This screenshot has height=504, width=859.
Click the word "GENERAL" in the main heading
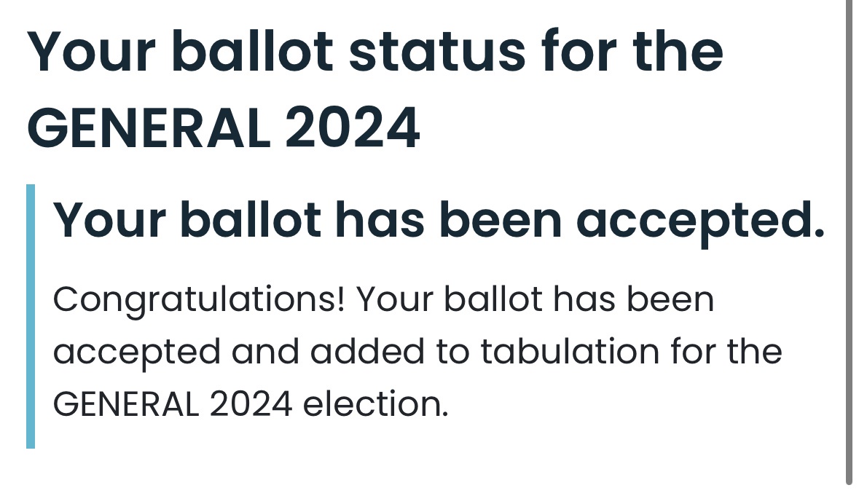[x=149, y=128]
